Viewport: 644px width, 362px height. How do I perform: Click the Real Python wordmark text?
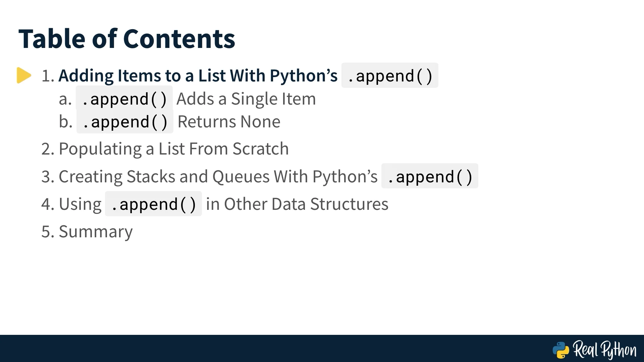click(x=605, y=350)
